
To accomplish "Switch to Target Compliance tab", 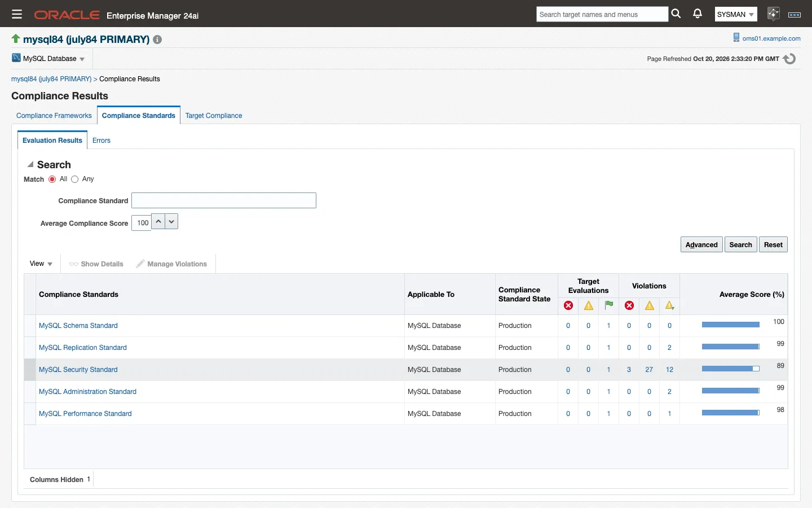I will click(x=214, y=116).
